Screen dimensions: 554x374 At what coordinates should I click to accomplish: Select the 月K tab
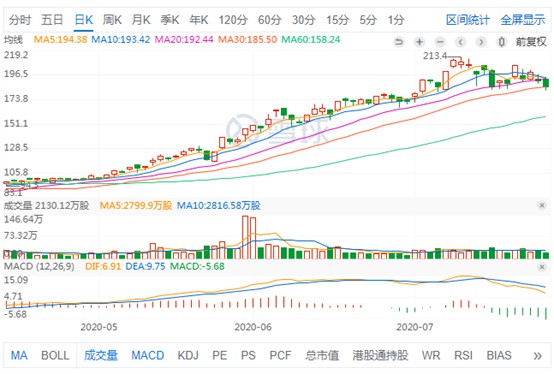point(141,20)
